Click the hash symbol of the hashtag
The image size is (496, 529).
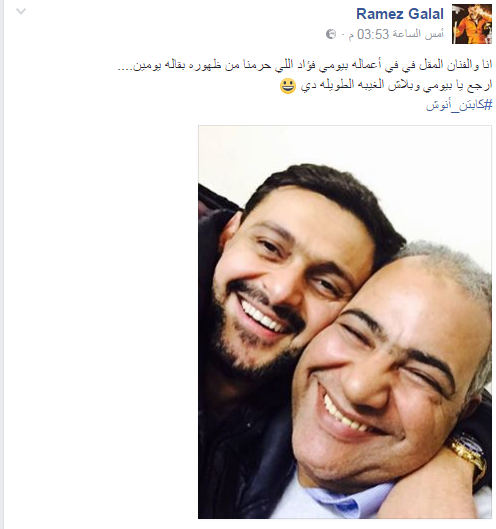(x=489, y=105)
